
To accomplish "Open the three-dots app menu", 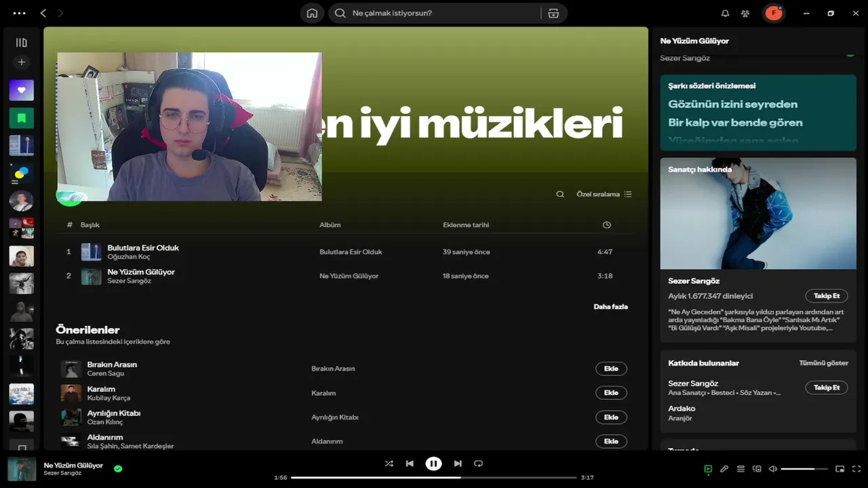I will (19, 13).
